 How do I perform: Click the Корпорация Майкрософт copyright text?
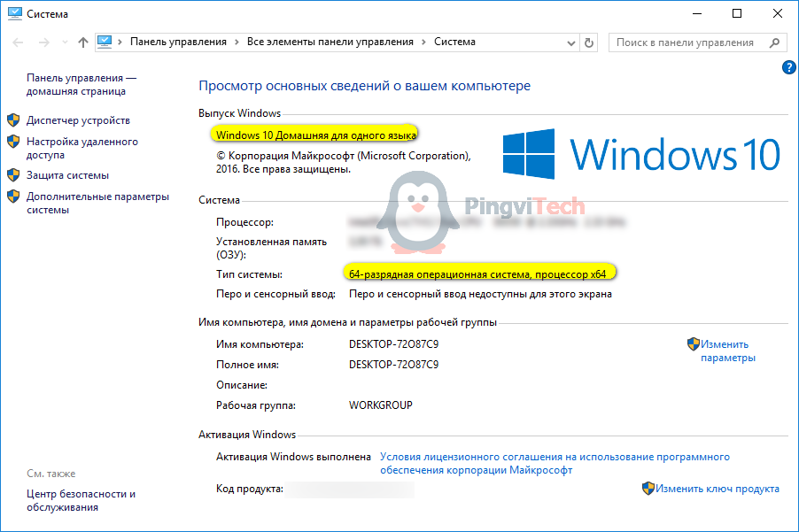(x=343, y=162)
